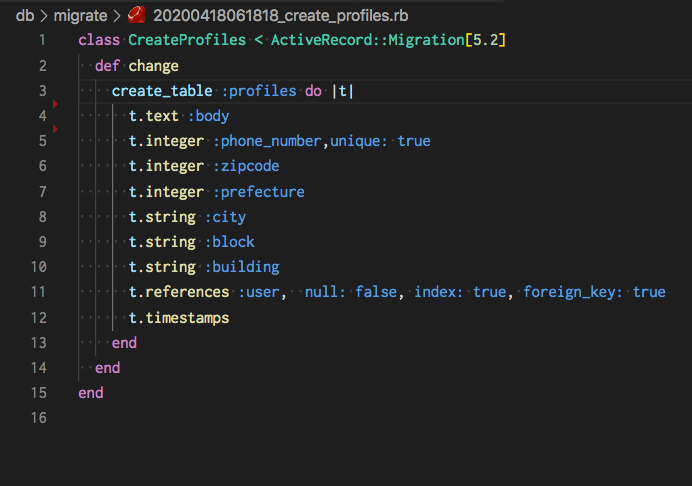Click the 'do' keyword on line 3
The height and width of the screenshot is (486, 692).
coord(313,91)
